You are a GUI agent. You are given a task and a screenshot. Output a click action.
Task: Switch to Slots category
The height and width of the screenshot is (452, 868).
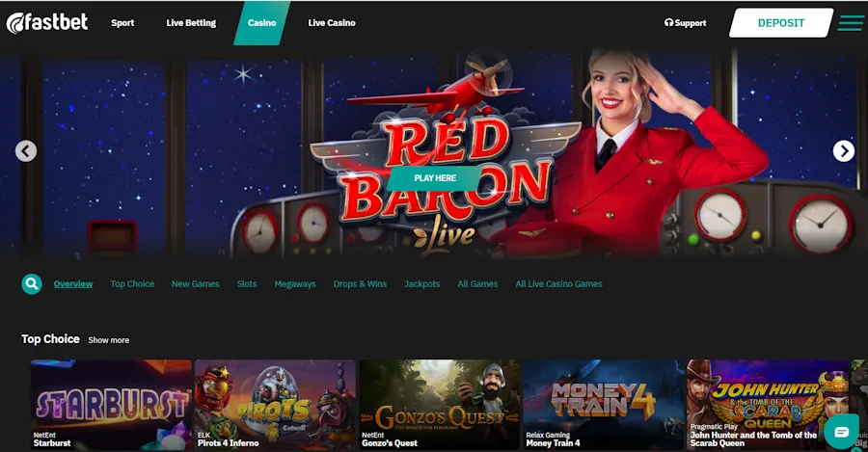pos(247,283)
